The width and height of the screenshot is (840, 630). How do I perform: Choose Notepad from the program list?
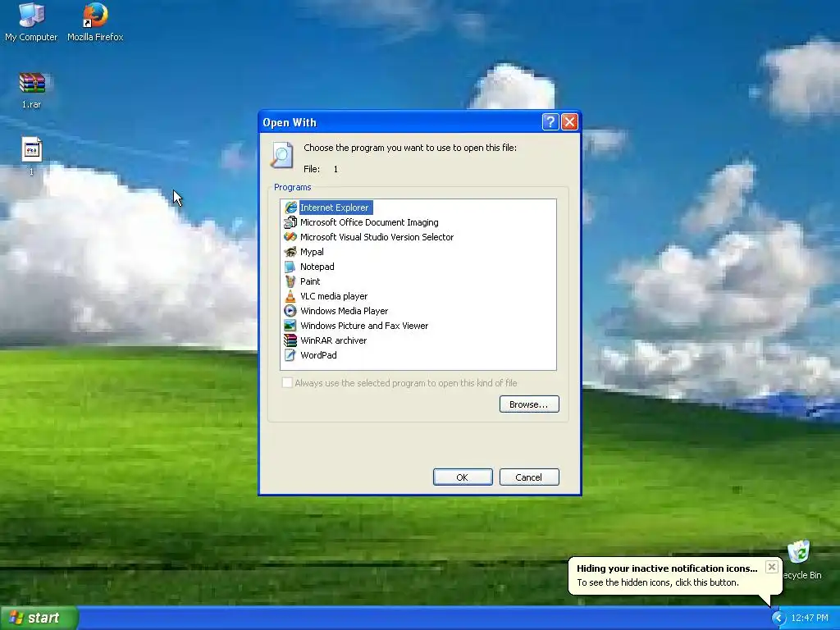(x=317, y=267)
